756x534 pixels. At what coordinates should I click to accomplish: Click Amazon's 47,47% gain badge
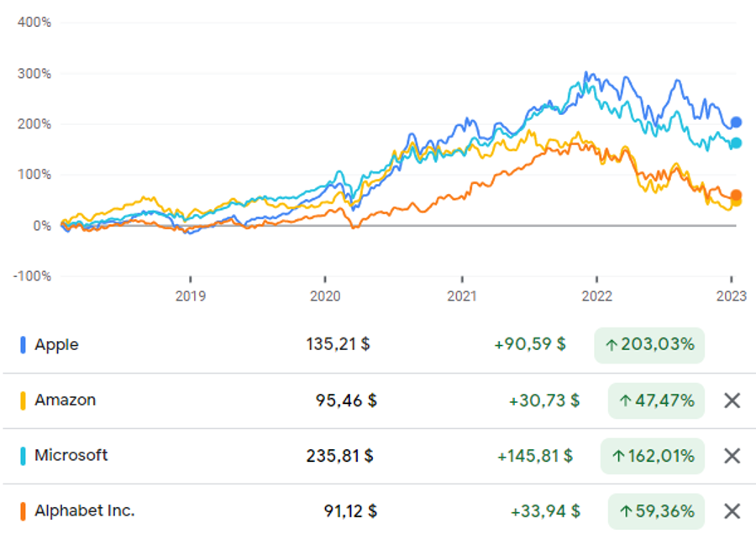[x=656, y=400]
